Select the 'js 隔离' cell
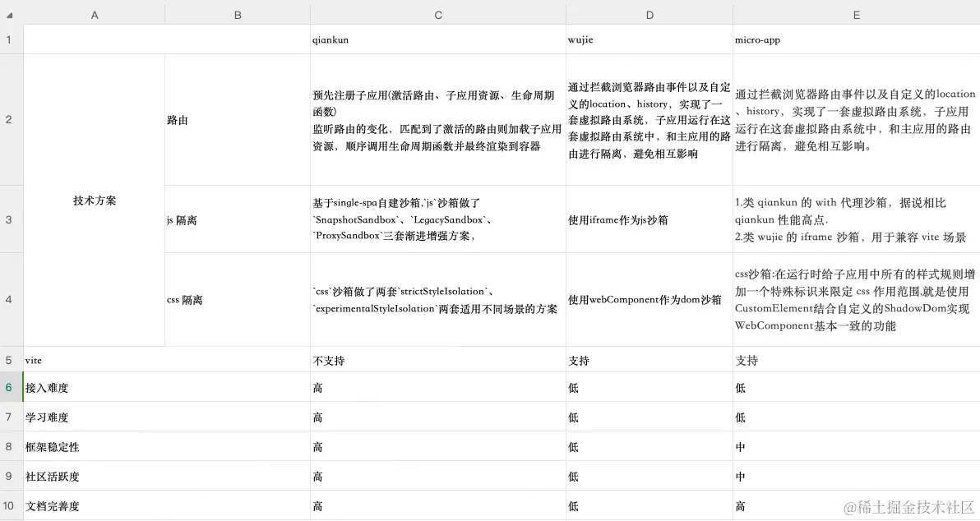 click(x=238, y=219)
